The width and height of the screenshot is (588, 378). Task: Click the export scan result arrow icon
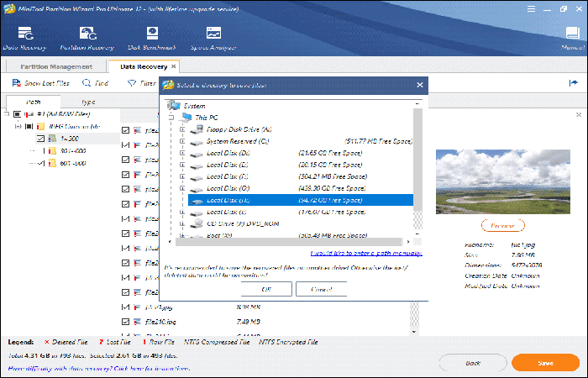click(573, 83)
